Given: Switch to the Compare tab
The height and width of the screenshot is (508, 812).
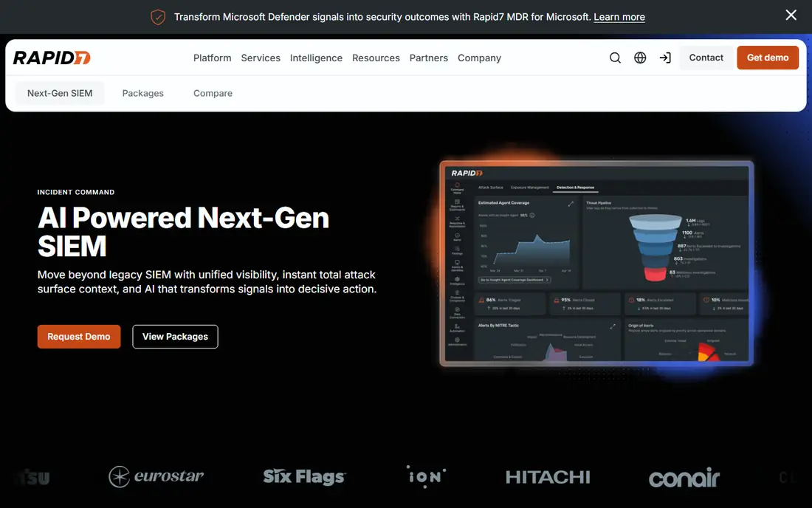Looking at the screenshot, I should 213,93.
